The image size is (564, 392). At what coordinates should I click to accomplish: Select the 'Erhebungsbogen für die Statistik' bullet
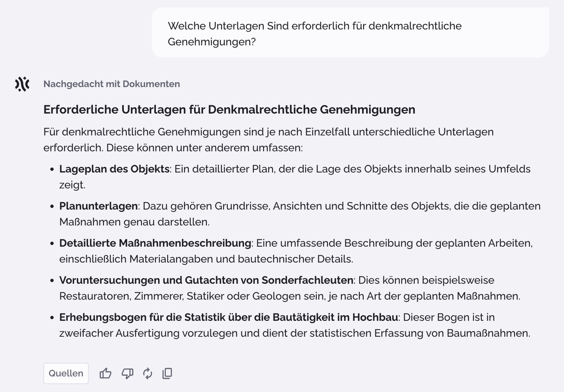coord(227,317)
